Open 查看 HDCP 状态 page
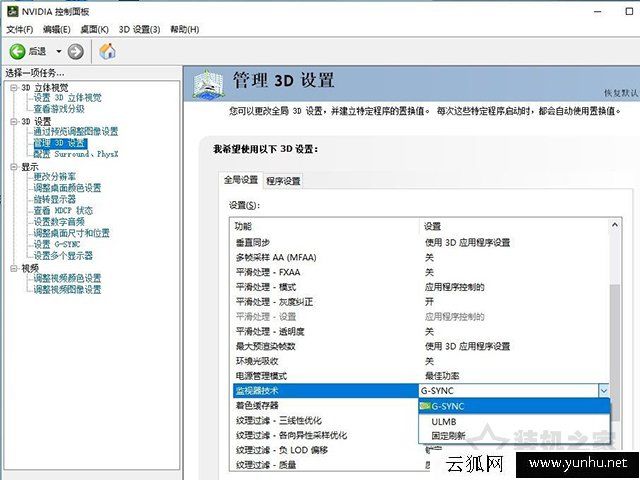 point(63,211)
